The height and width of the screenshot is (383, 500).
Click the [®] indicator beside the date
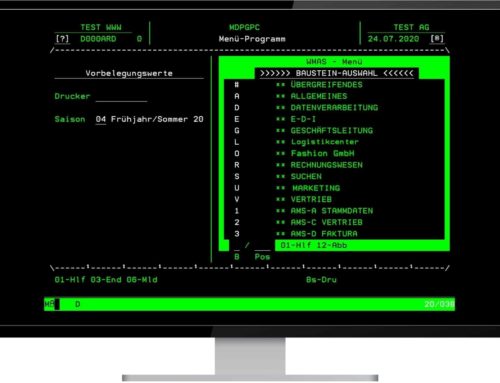tap(437, 39)
